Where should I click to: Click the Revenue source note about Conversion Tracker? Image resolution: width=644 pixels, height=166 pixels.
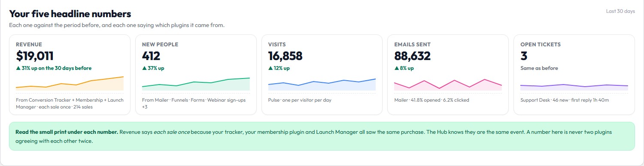pos(70,103)
